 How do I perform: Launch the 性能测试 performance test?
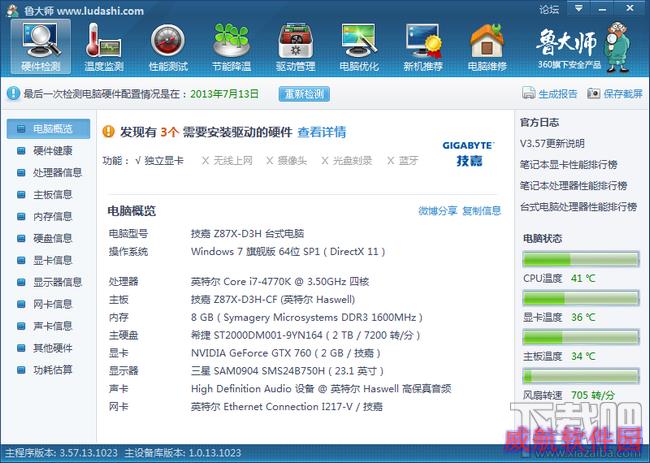coord(168,47)
